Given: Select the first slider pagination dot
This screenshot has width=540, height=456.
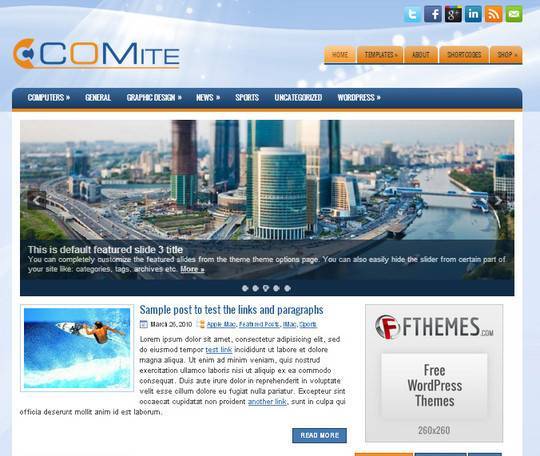Looking at the screenshot, I should (x=245, y=288).
